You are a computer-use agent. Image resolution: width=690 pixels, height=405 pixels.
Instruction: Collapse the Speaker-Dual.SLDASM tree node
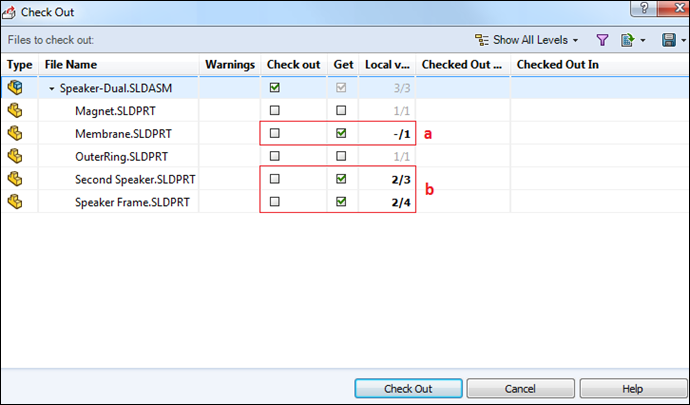click(x=52, y=88)
